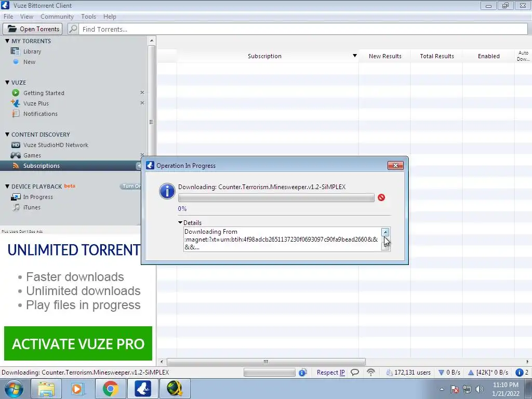
Task: Open the chat bubble icon in status bar
Action: tap(354, 373)
